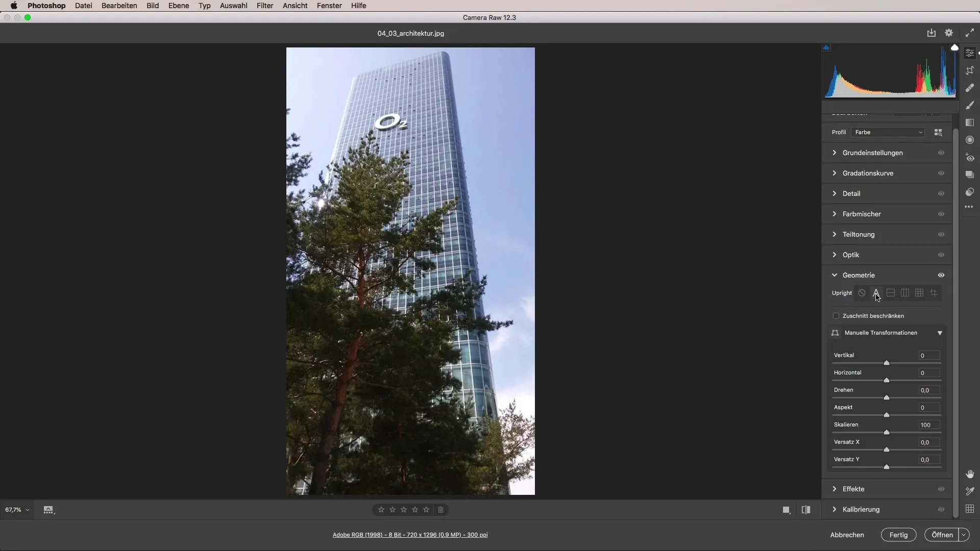This screenshot has height=551, width=980.
Task: Open Camera Raw preferences gear
Action: tap(949, 33)
